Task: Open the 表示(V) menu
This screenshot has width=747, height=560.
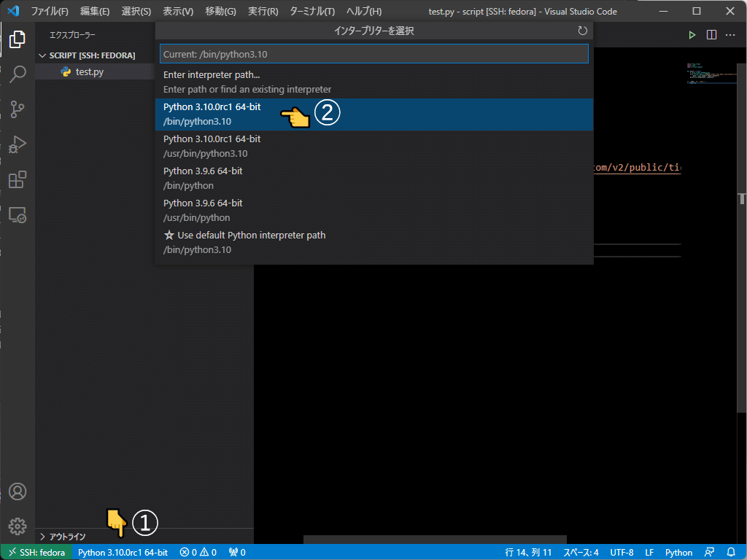Action: [x=178, y=11]
